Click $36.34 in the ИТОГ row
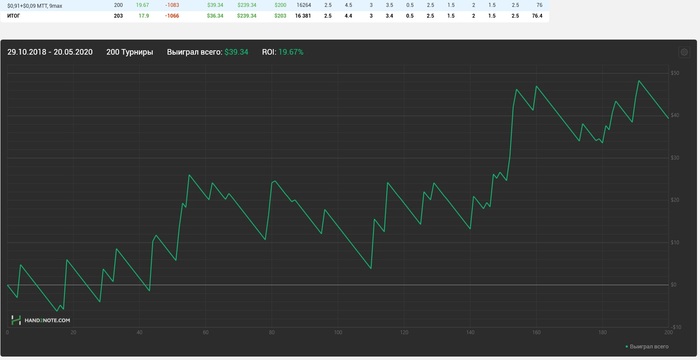 pos(215,16)
